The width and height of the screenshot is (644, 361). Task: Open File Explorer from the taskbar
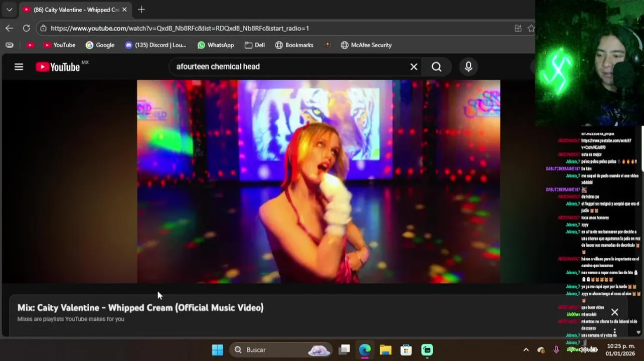(x=385, y=350)
